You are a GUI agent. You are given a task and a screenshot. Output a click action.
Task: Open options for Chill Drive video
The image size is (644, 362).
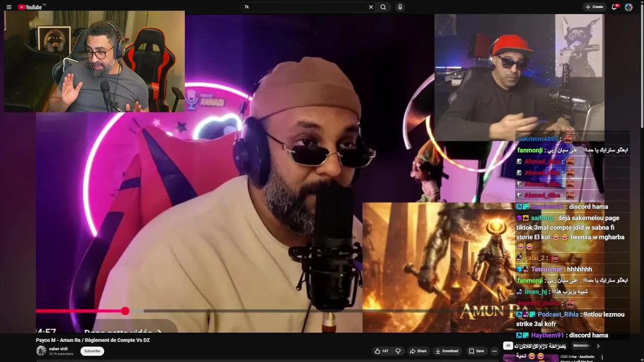coord(602,357)
